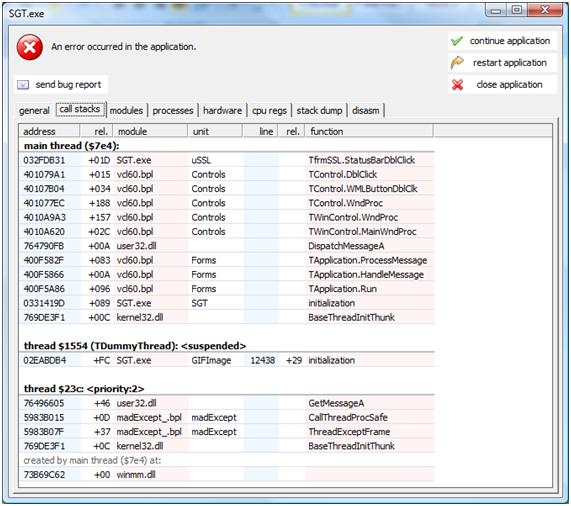Open the general tab
Viewport: 571px width, 506px height.
coord(34,111)
